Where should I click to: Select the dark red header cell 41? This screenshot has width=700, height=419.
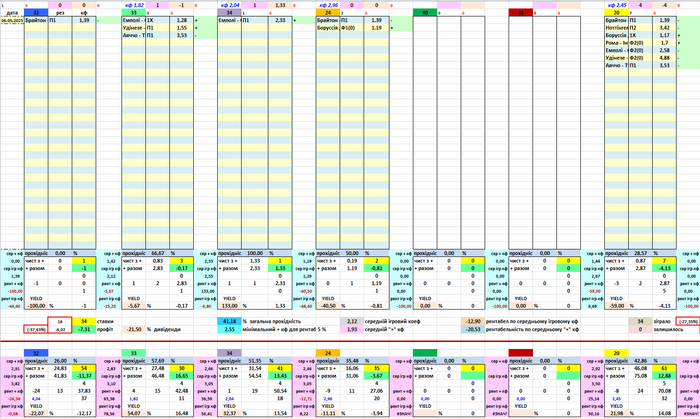(x=521, y=13)
